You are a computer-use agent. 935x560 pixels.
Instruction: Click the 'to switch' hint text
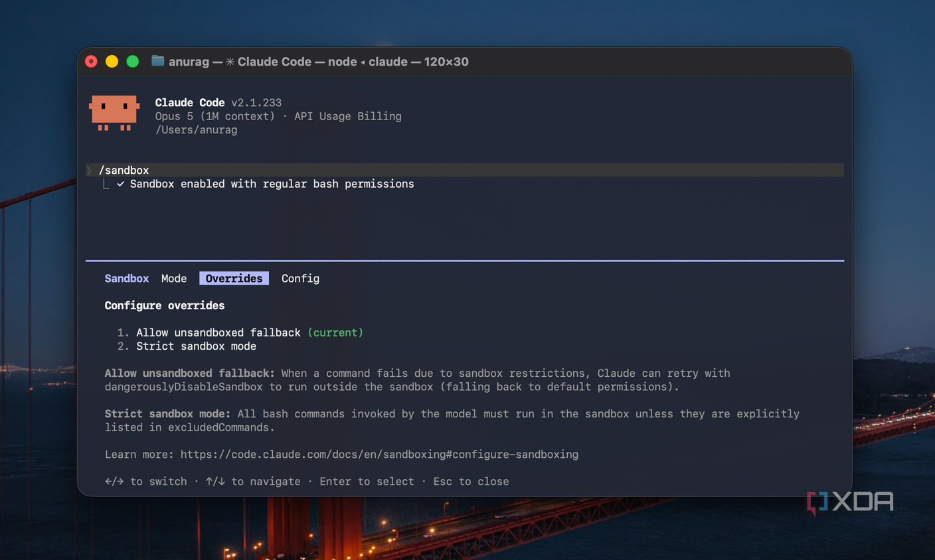click(159, 482)
